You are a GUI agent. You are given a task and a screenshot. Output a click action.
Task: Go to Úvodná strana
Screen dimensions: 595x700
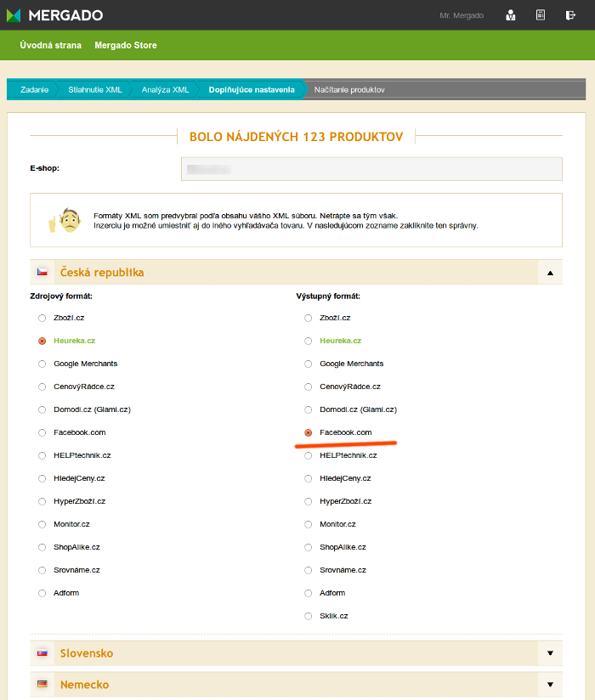(50, 45)
